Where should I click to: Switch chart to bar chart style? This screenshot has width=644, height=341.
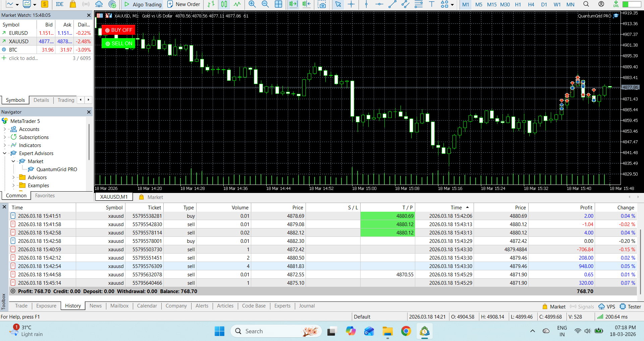(211, 4)
